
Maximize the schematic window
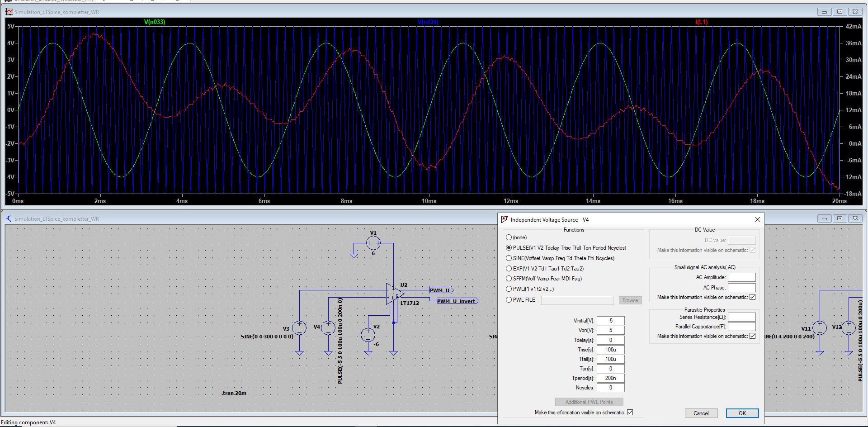coord(840,218)
